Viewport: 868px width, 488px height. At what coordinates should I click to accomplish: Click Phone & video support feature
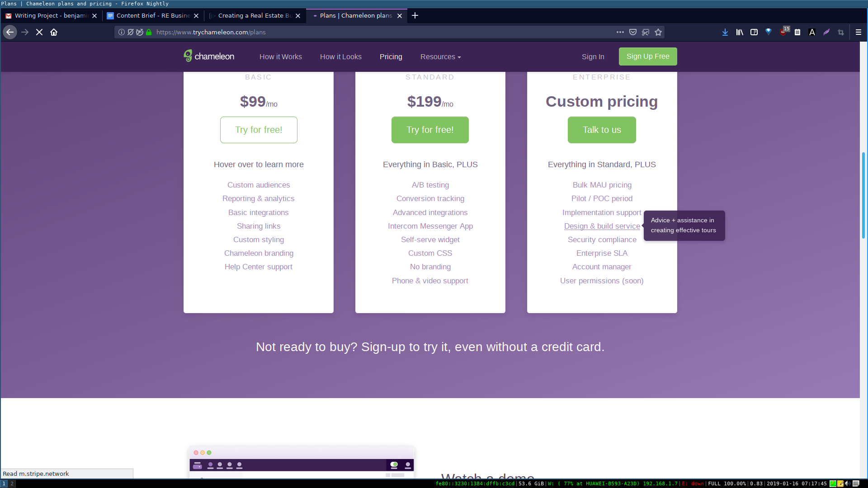430,281
